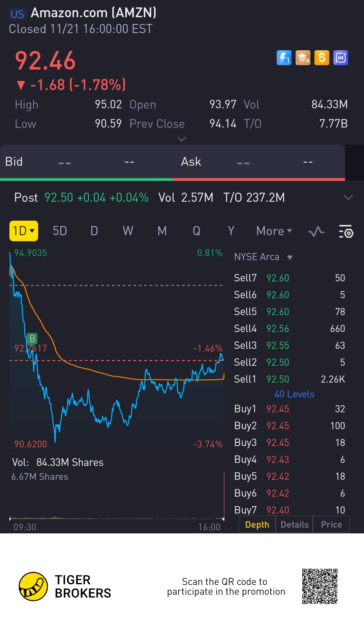Switch the depth panel to Details
364x640 pixels.
tap(294, 525)
